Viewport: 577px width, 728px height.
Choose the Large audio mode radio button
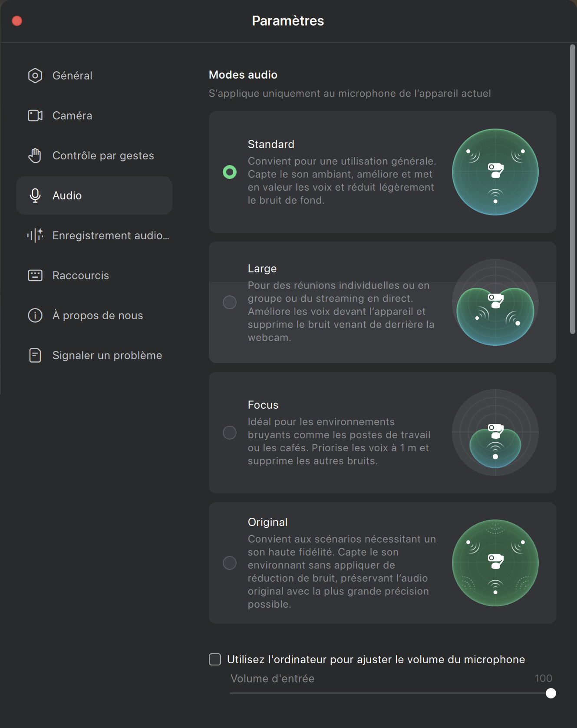tap(230, 302)
